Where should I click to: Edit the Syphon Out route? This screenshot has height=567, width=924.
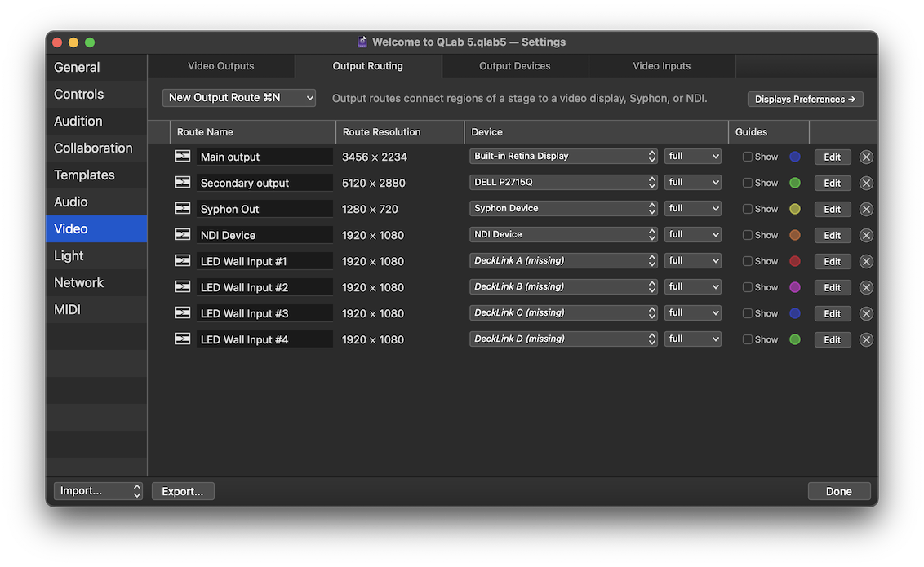832,208
